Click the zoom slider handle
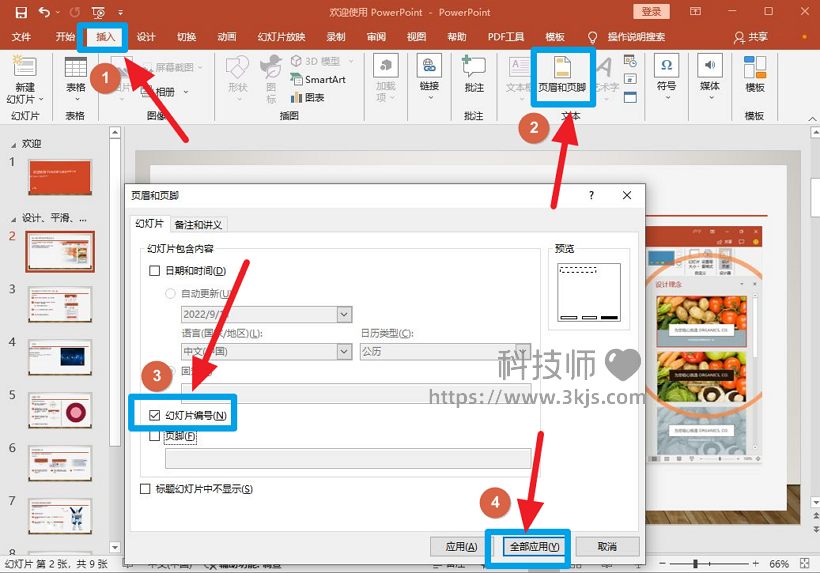This screenshot has height=573, width=820. click(x=696, y=564)
